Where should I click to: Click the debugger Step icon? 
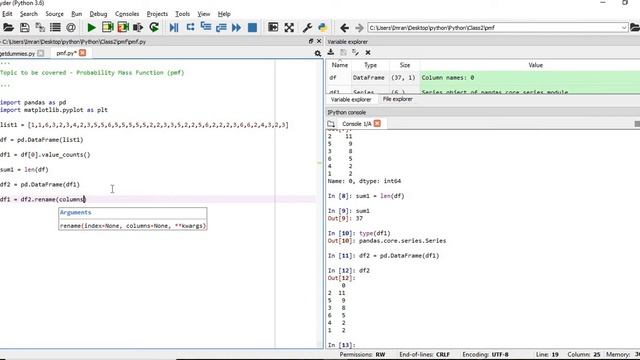(190, 27)
